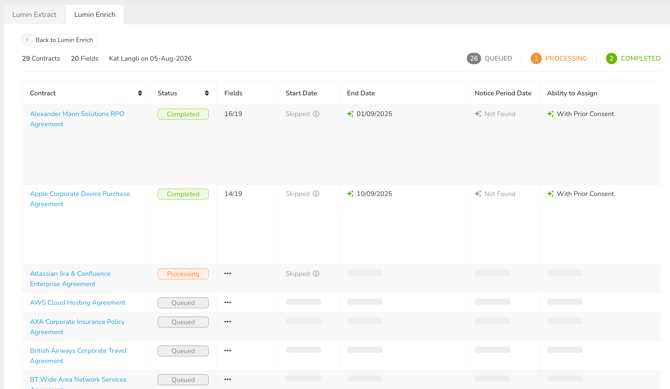The height and width of the screenshot is (389, 670).
Task: Click Completed status badge for Alexander Mann
Action: coord(183,114)
